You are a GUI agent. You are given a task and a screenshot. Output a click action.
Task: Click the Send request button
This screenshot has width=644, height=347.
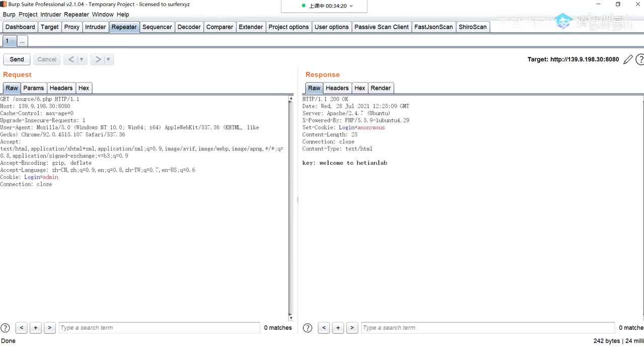click(17, 59)
